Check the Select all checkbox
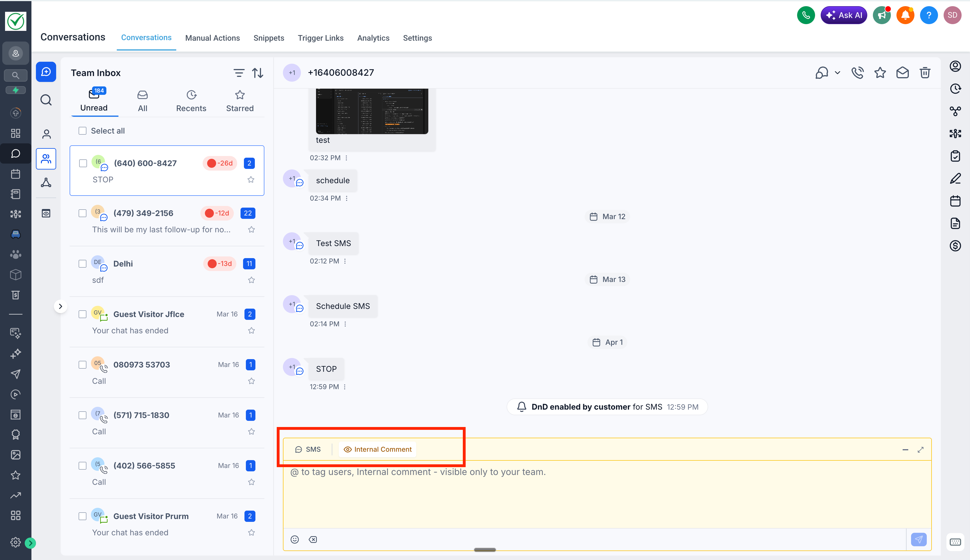The height and width of the screenshot is (560, 970). pyautogui.click(x=82, y=131)
